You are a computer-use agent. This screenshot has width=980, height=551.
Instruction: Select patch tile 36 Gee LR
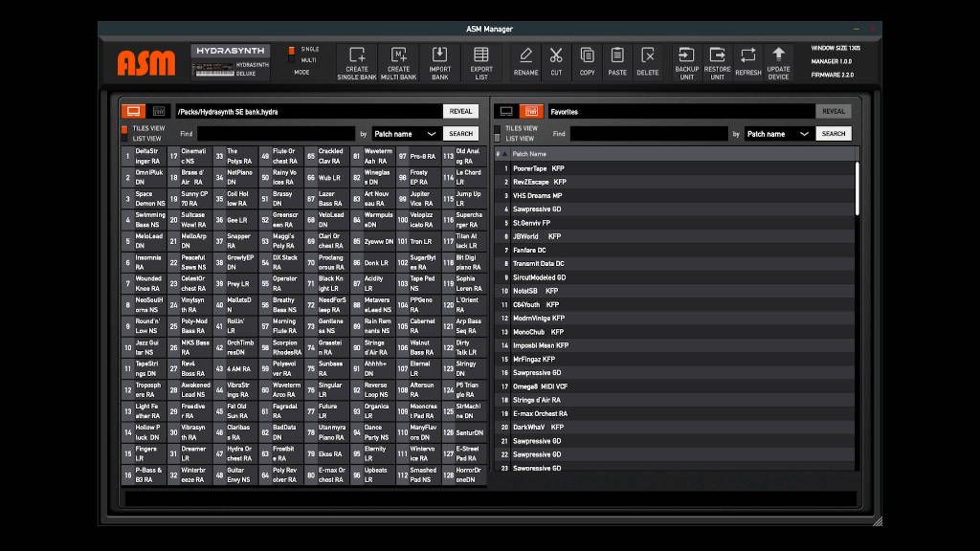click(235, 220)
